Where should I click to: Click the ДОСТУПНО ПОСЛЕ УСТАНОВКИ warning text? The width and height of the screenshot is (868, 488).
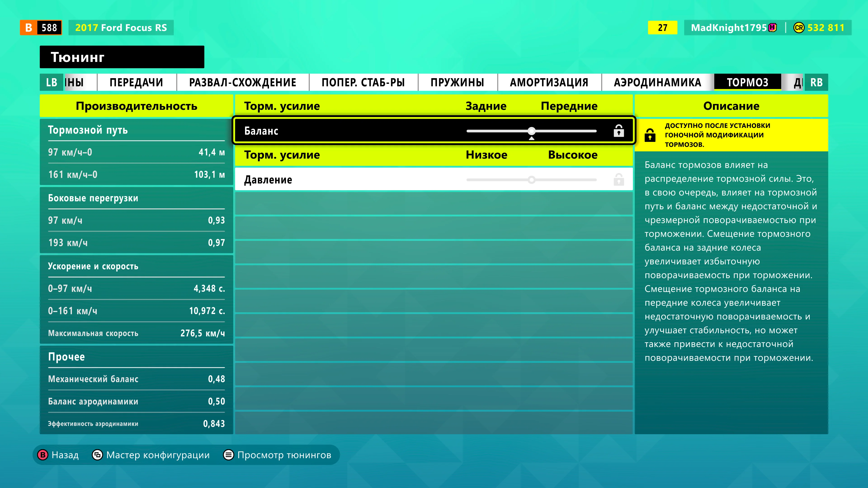717,135
